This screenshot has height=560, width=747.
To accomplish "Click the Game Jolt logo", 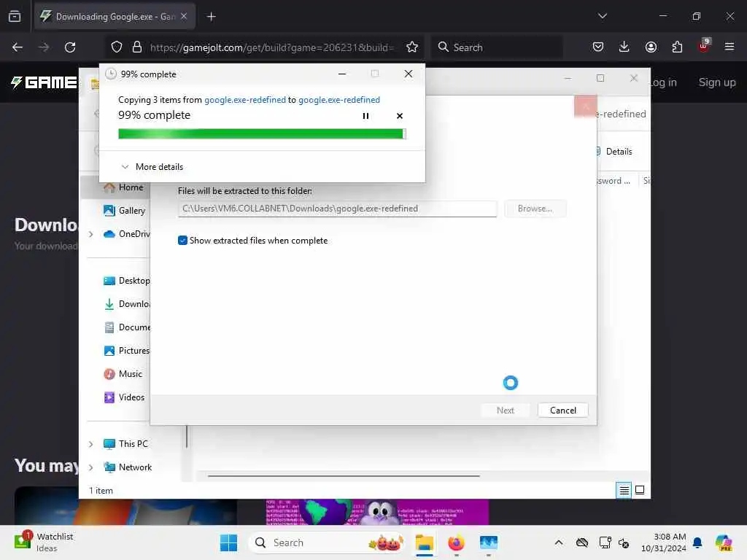I will tap(44, 82).
